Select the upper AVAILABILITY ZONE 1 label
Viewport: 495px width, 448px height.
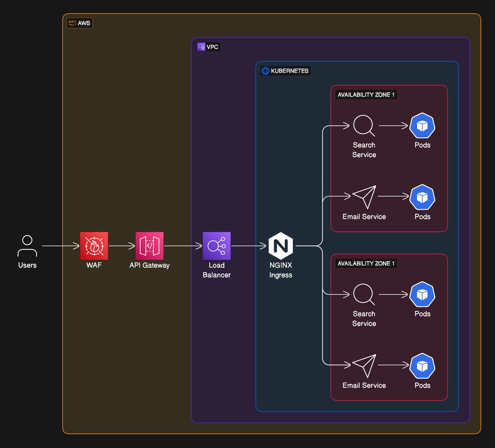[366, 95]
